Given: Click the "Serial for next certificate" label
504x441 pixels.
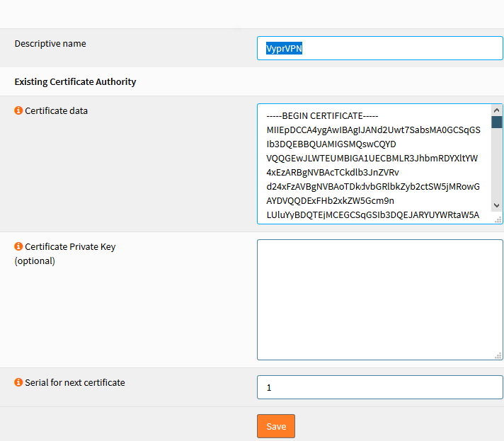Looking at the screenshot, I should tap(74, 382).
